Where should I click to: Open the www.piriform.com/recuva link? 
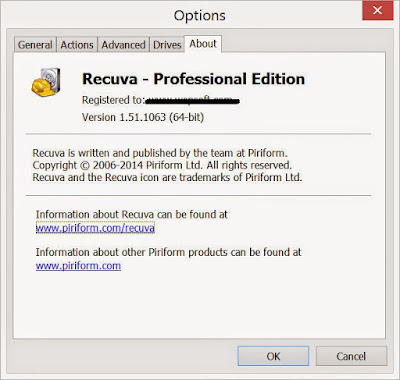pos(95,228)
